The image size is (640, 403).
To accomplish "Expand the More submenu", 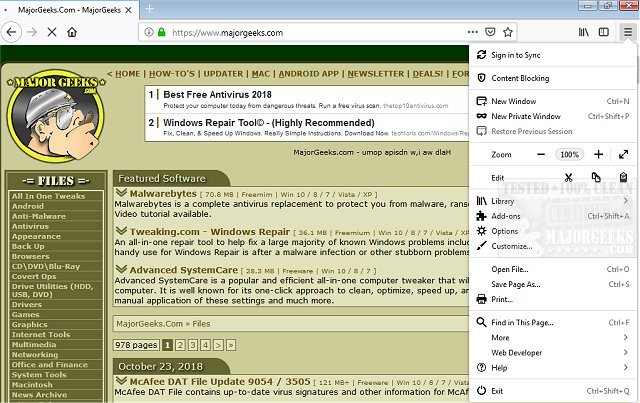I will (553, 338).
